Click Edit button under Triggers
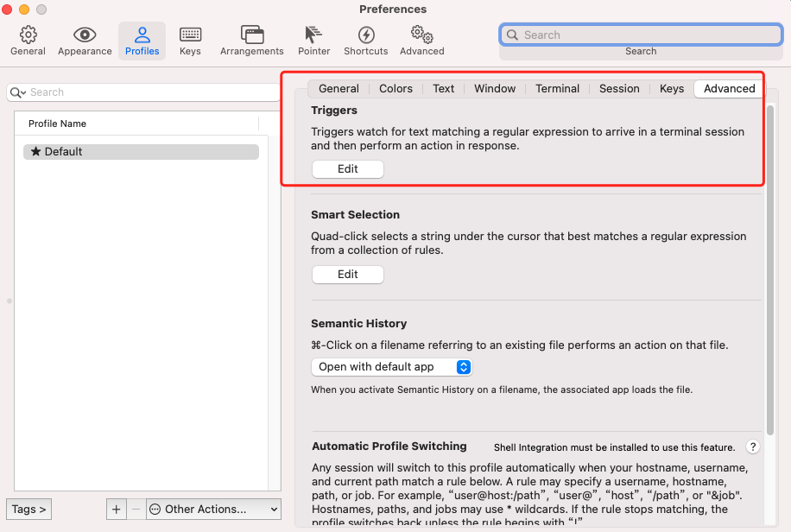This screenshot has width=791, height=532. pos(347,169)
